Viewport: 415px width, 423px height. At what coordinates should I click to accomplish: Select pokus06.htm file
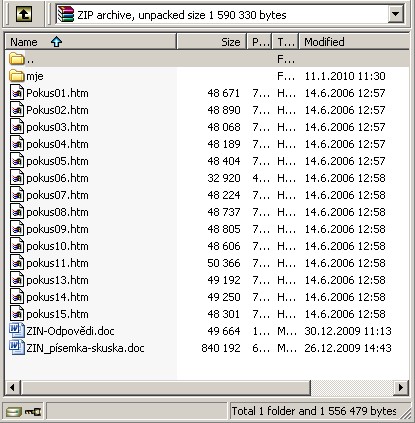click(57, 178)
